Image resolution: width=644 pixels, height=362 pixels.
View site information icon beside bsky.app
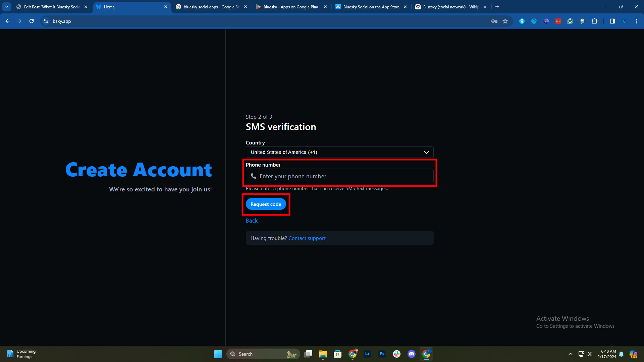tap(46, 21)
